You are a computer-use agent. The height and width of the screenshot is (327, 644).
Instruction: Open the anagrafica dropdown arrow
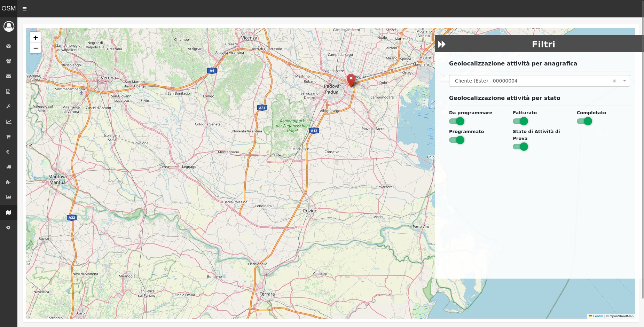click(x=625, y=81)
